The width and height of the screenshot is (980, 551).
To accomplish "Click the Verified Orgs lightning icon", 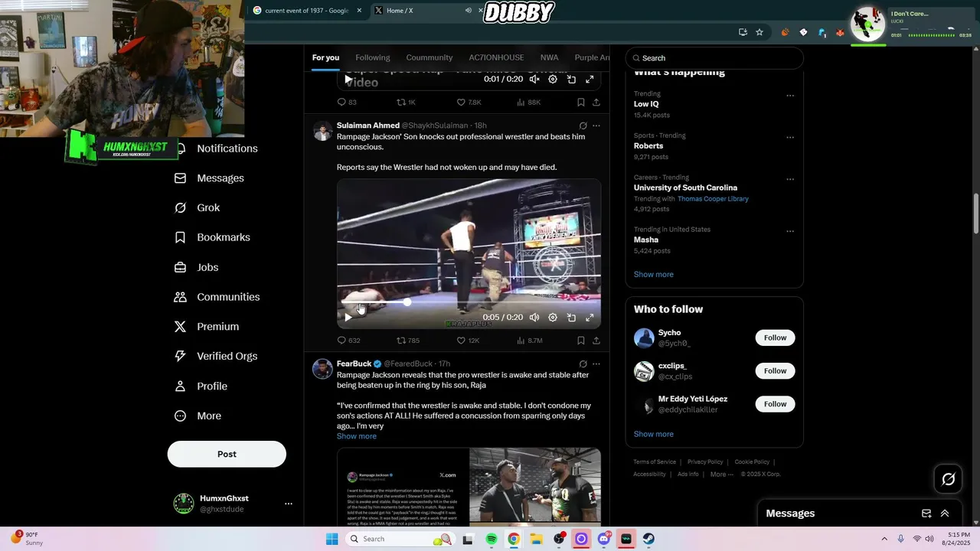I will (x=180, y=356).
